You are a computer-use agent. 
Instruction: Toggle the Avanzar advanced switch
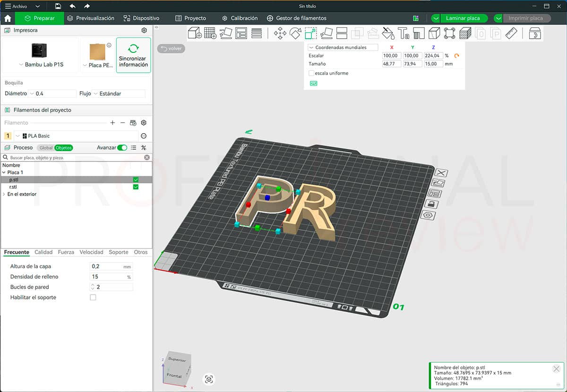[122, 148]
